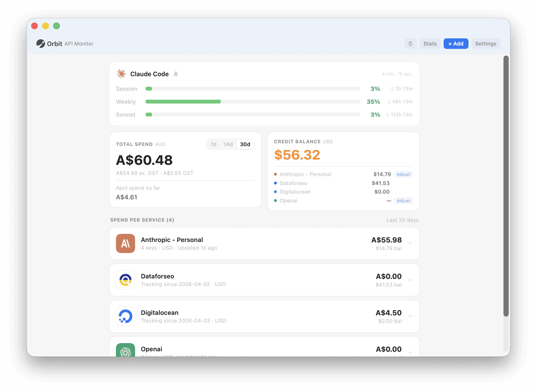The width and height of the screenshot is (537, 392).
Task: Adjust the Anthropic - Personal credit balance
Action: click(x=403, y=174)
